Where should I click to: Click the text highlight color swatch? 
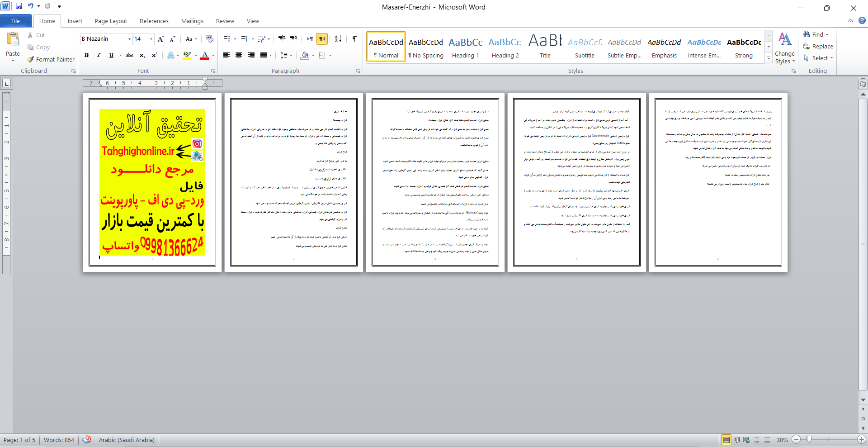click(187, 55)
